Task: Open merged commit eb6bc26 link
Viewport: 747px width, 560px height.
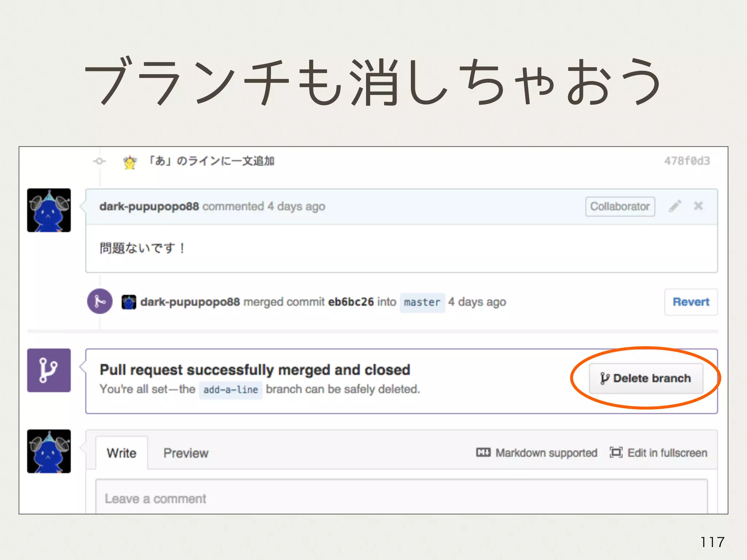Action: click(351, 302)
